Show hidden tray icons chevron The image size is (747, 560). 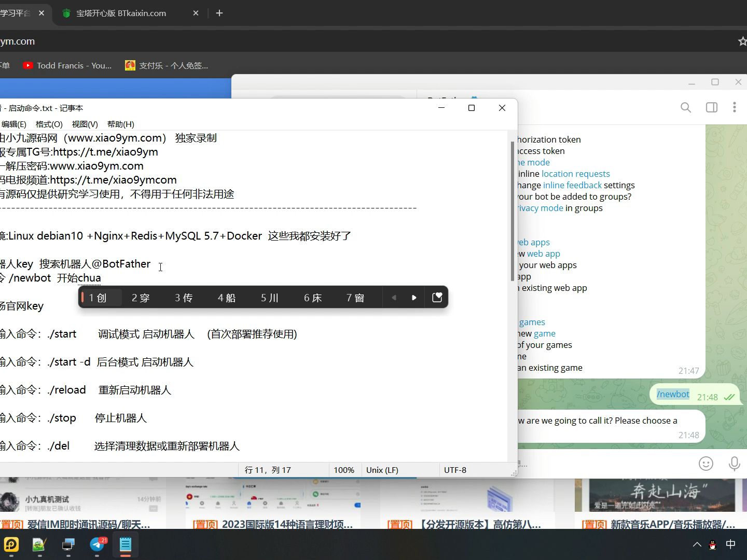point(697,544)
